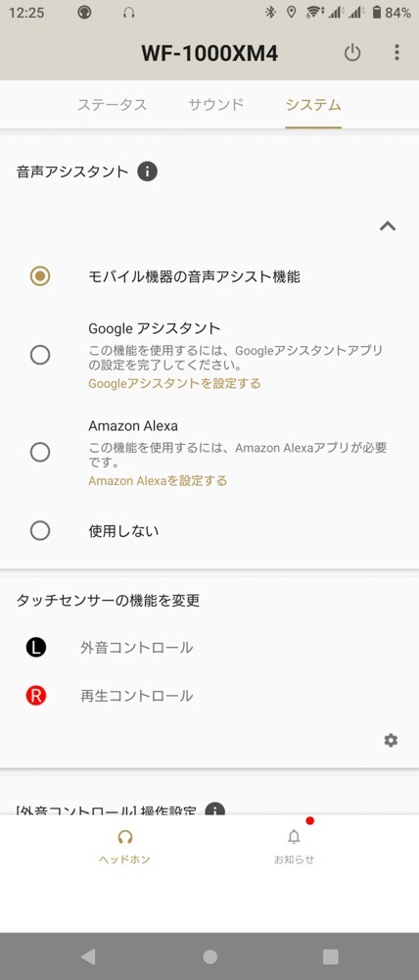
Task: Tap the black L earbud icon
Action: pos(36,648)
